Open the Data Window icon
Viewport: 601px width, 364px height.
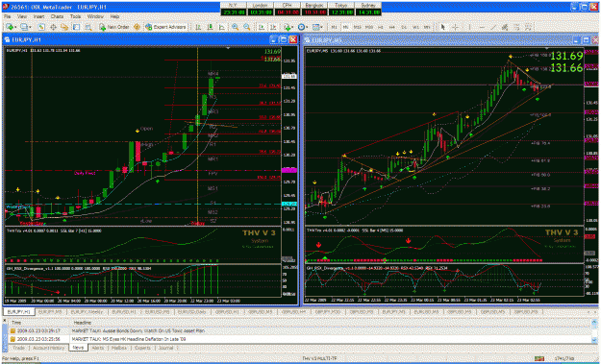(53, 27)
